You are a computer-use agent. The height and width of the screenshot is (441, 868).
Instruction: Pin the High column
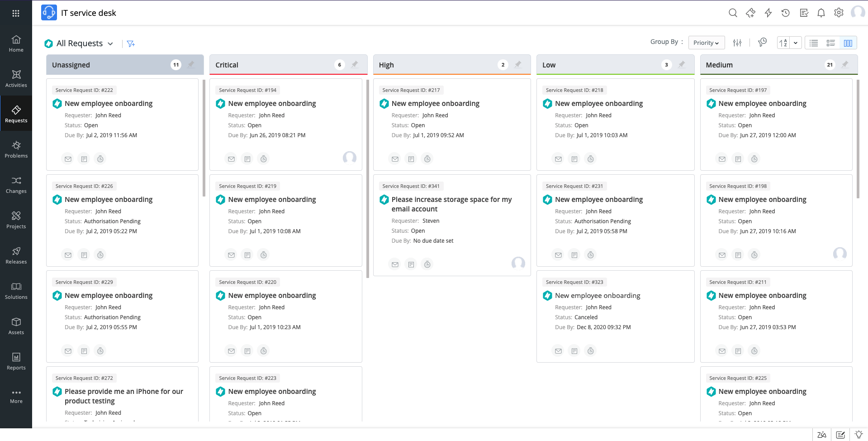(518, 64)
